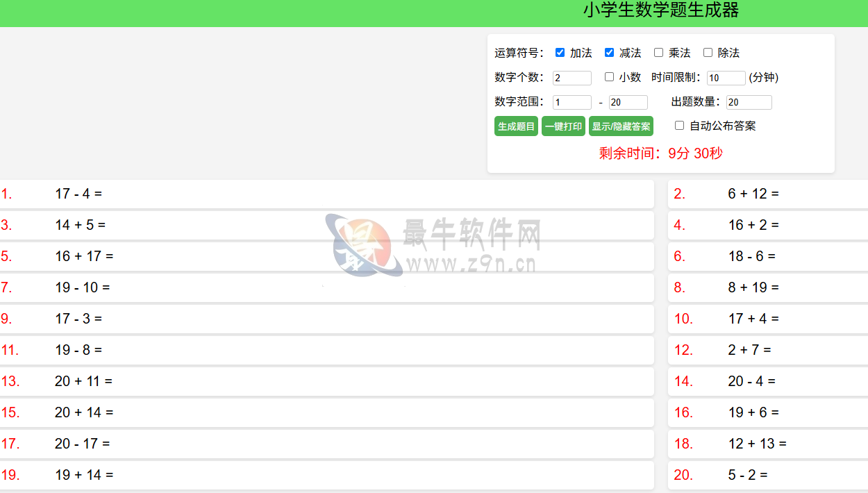Select the 数字范围 maximum value field
Viewport: 868px width, 493px height.
[x=628, y=102]
